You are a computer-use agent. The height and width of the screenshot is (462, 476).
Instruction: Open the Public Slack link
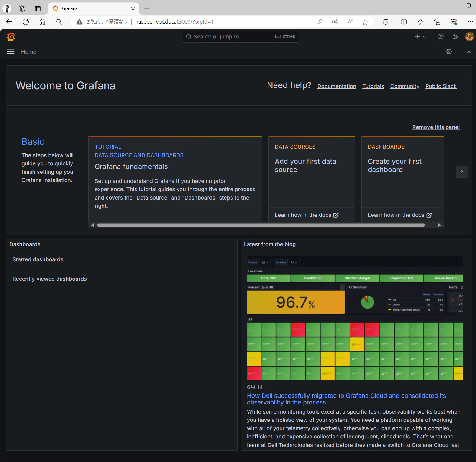click(x=441, y=86)
